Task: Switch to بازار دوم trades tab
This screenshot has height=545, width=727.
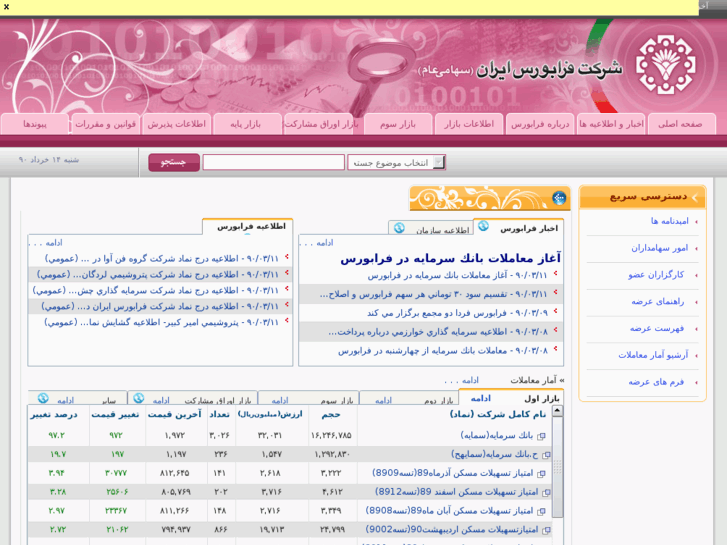Action: [x=439, y=400]
